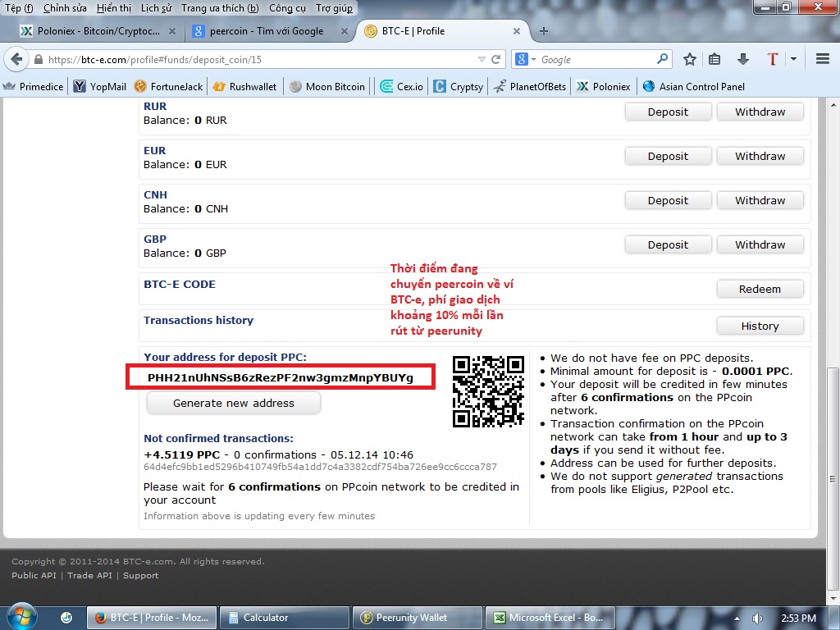Click Deposit for CNH
The image size is (840, 630).
(x=668, y=200)
